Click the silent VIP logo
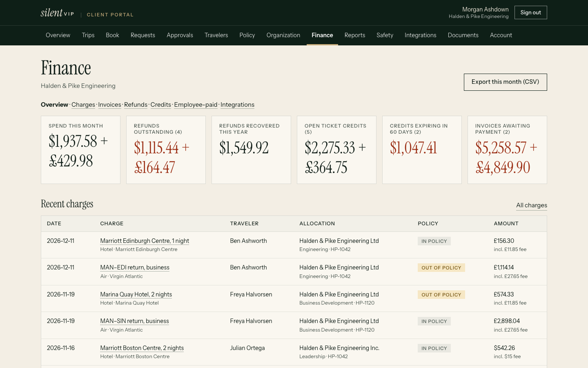Screen dimensions: 588x368 point(58,13)
